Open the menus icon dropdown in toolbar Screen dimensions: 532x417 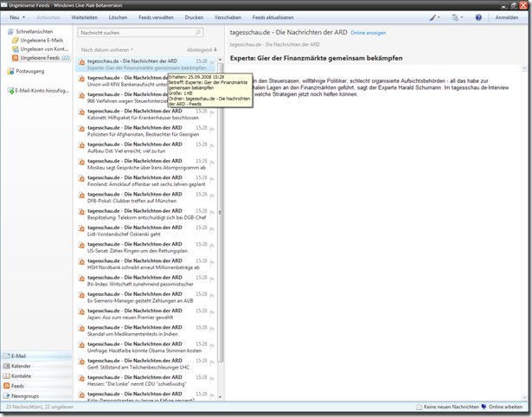(x=457, y=17)
